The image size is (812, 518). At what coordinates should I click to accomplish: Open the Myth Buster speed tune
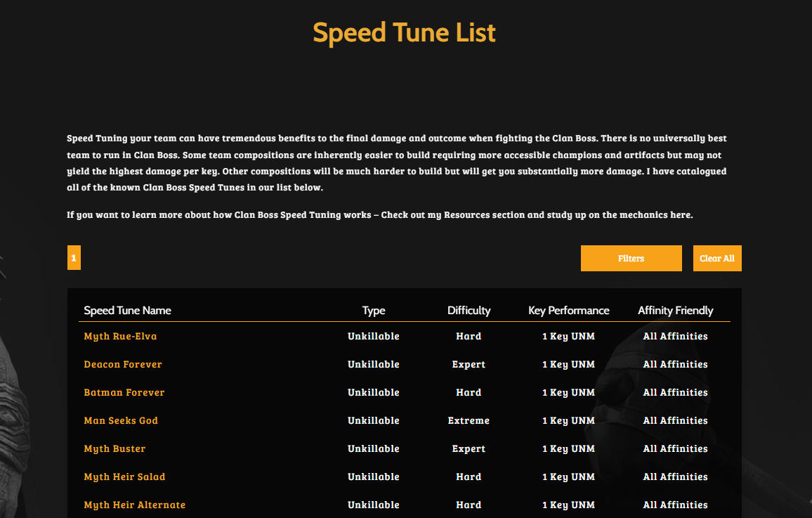(x=114, y=448)
